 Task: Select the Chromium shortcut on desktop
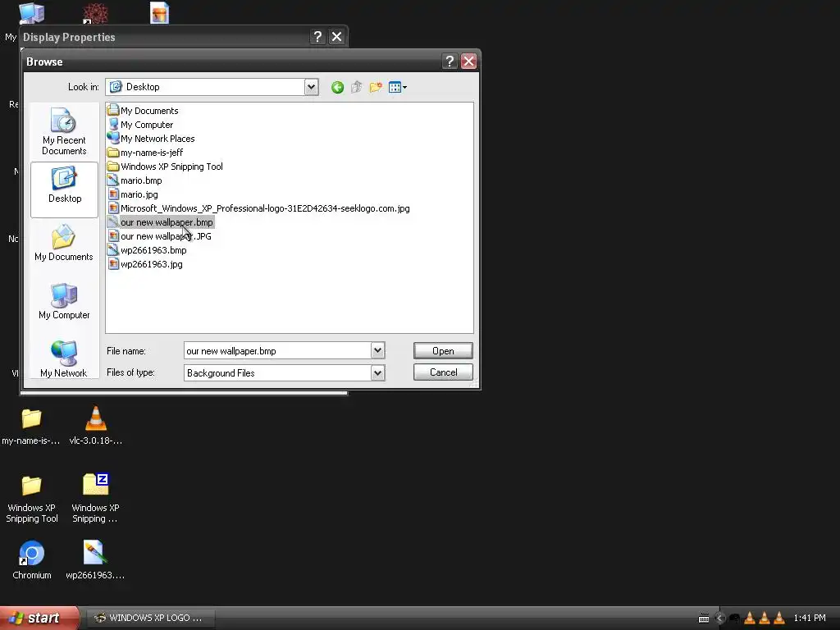pyautogui.click(x=32, y=560)
